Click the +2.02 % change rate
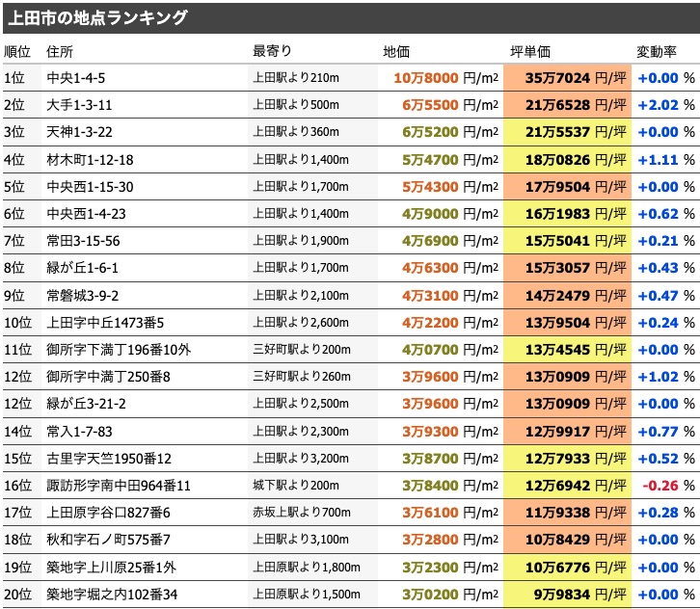The height and width of the screenshot is (609, 700). (666, 105)
